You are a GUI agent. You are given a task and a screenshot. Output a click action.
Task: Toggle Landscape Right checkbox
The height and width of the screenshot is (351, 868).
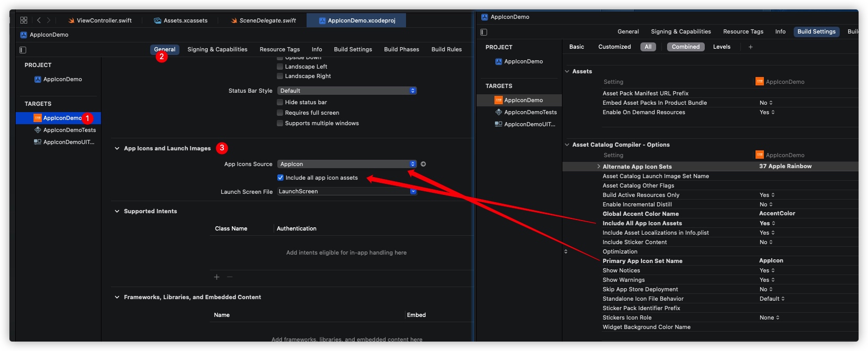pyautogui.click(x=280, y=76)
